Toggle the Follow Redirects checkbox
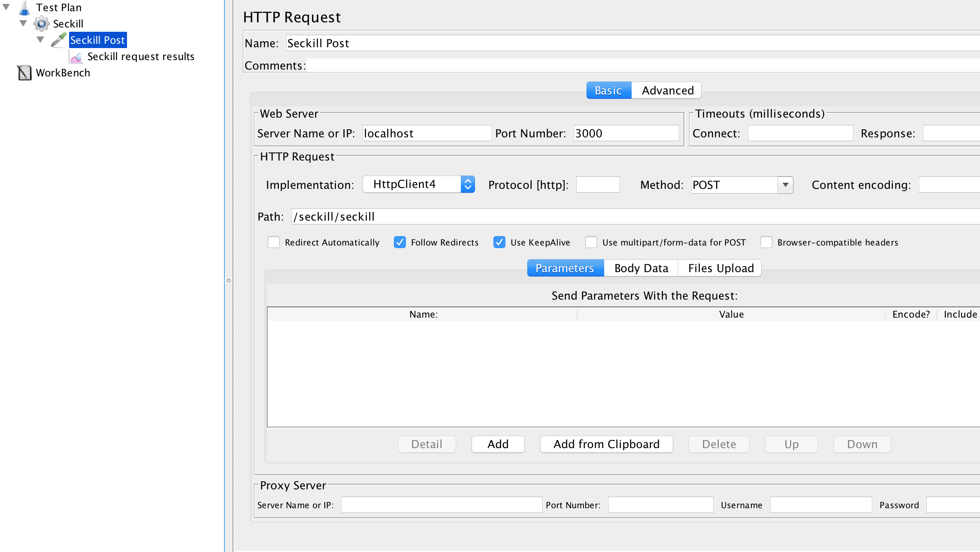The height and width of the screenshot is (552, 980). point(399,242)
